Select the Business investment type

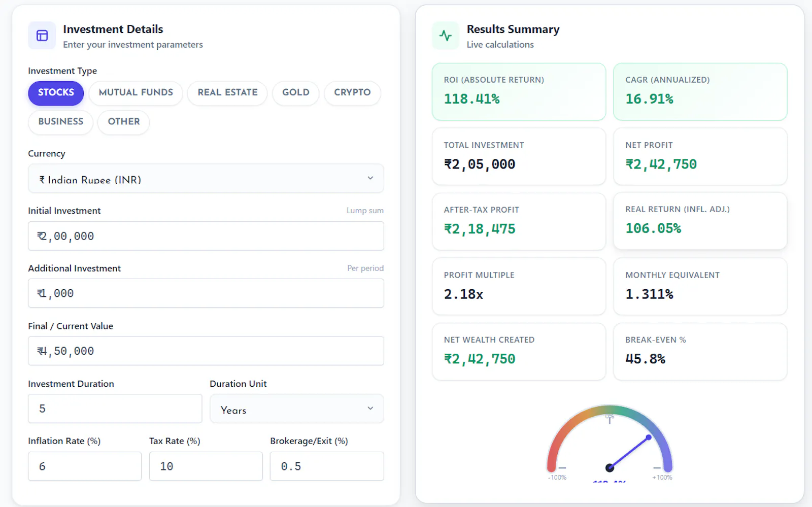pyautogui.click(x=60, y=122)
